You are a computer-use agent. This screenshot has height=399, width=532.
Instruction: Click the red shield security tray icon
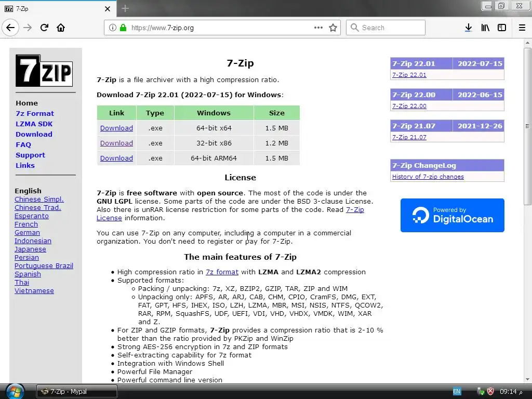pyautogui.click(x=490, y=392)
